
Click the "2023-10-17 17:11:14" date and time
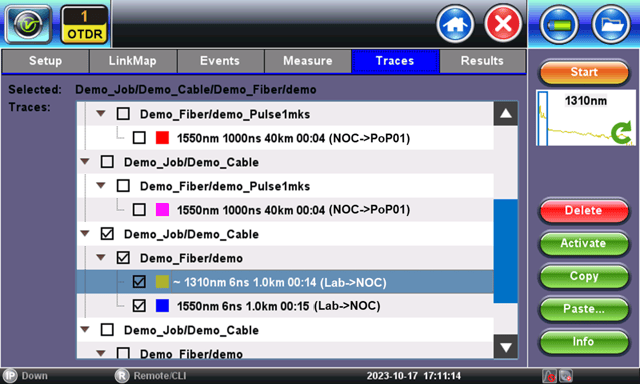(413, 376)
